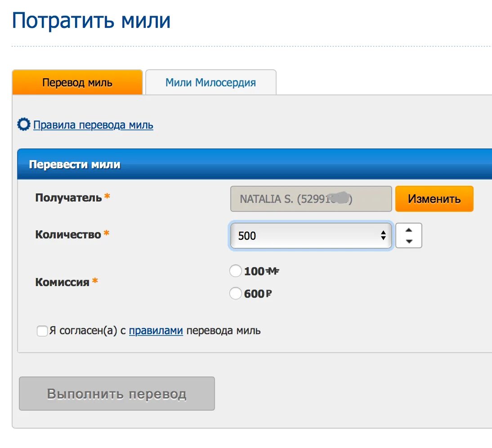
Task: Click the Потратить мили page heading
Action: coord(91,21)
